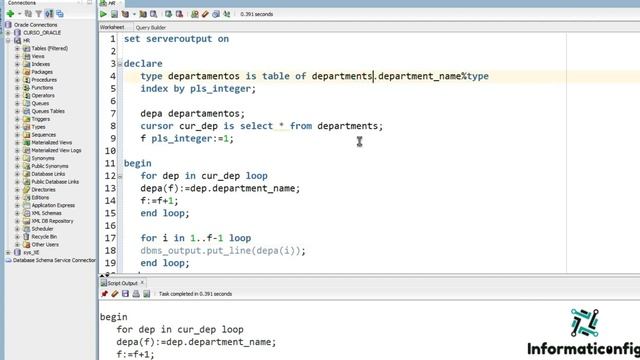Select the Application Express tree item
Viewport: 640px width, 360px height.
53,205
